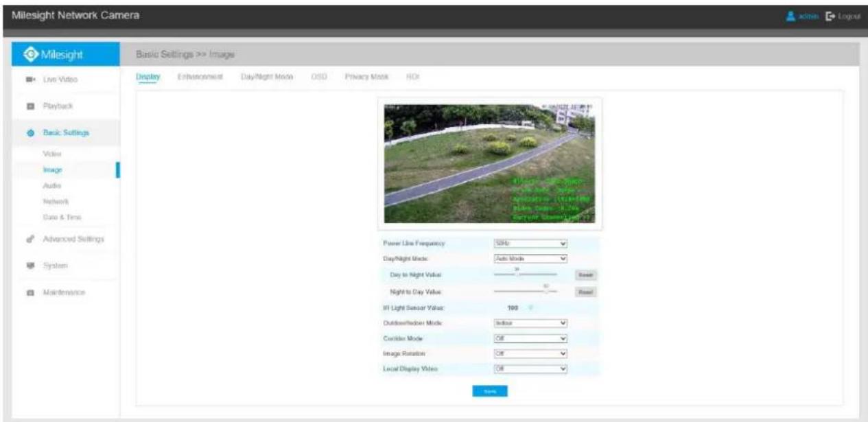The width and height of the screenshot is (868, 422).
Task: Click the camera live preview image
Action: pos(489,163)
